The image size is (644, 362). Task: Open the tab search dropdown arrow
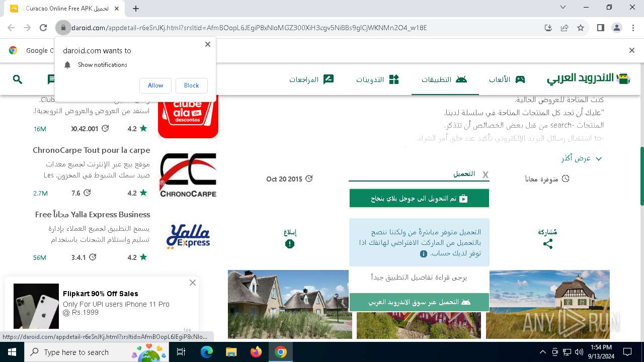point(563,8)
